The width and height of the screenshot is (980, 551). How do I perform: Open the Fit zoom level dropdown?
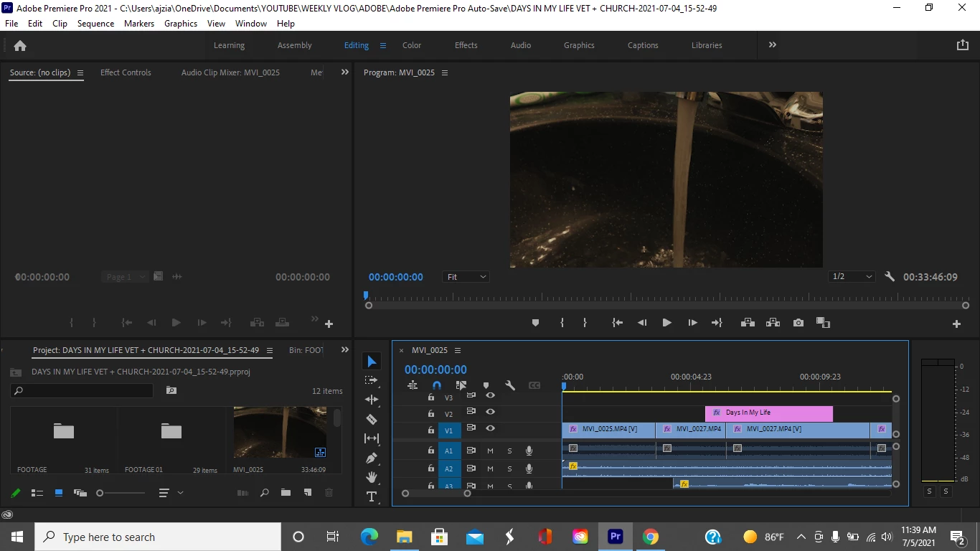tap(466, 277)
